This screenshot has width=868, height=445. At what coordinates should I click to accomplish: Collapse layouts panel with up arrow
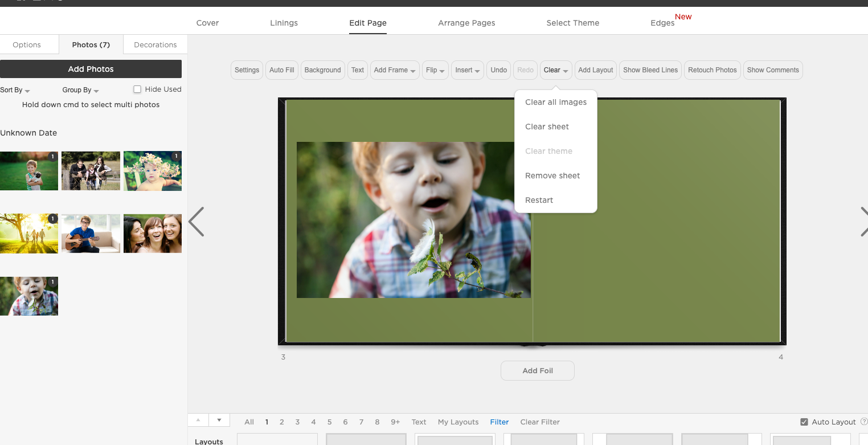point(198,420)
